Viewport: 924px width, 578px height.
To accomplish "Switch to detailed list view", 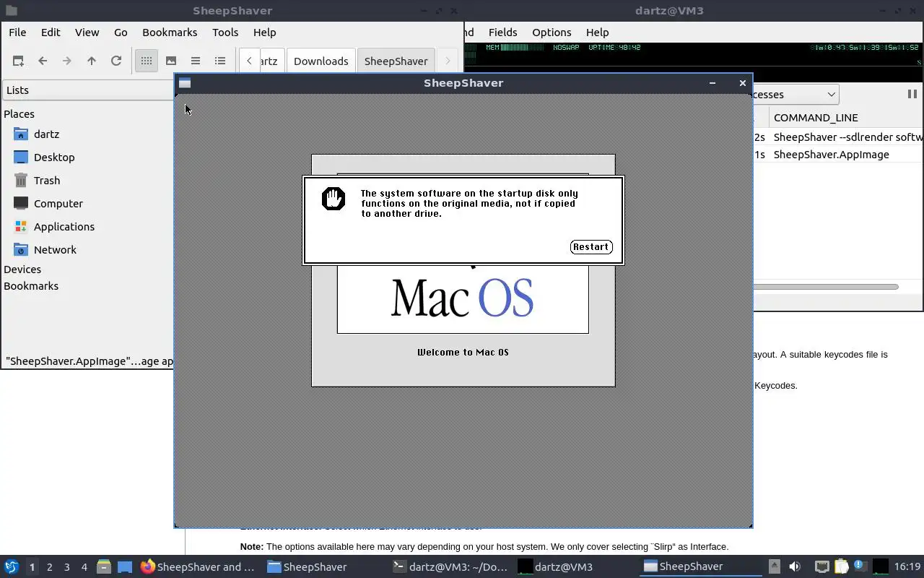I will [x=220, y=61].
